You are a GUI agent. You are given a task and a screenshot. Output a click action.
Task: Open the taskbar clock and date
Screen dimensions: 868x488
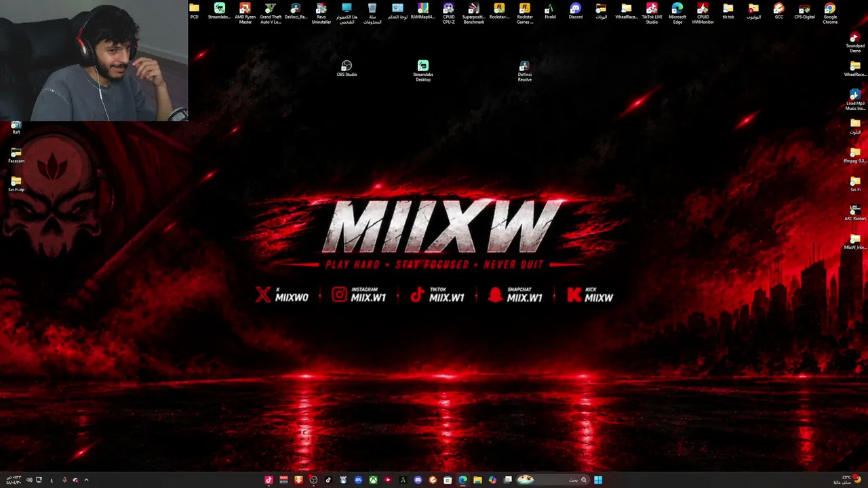point(14,480)
